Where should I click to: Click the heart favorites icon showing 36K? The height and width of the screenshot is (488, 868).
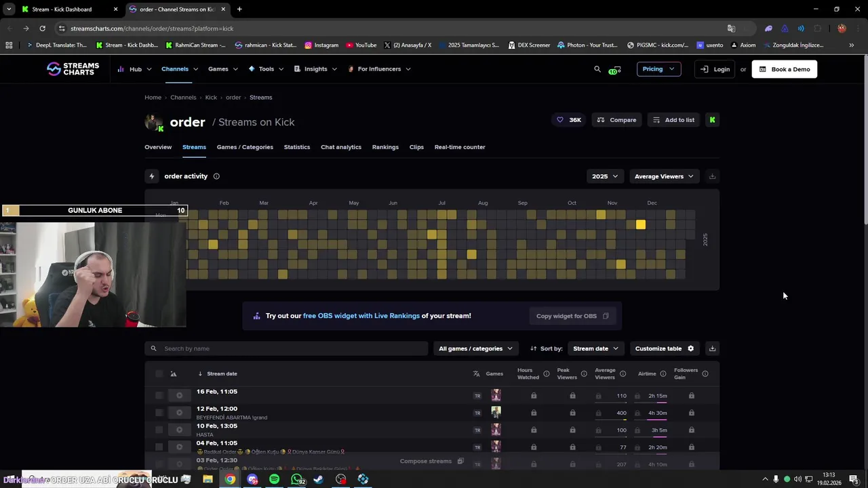tap(560, 120)
